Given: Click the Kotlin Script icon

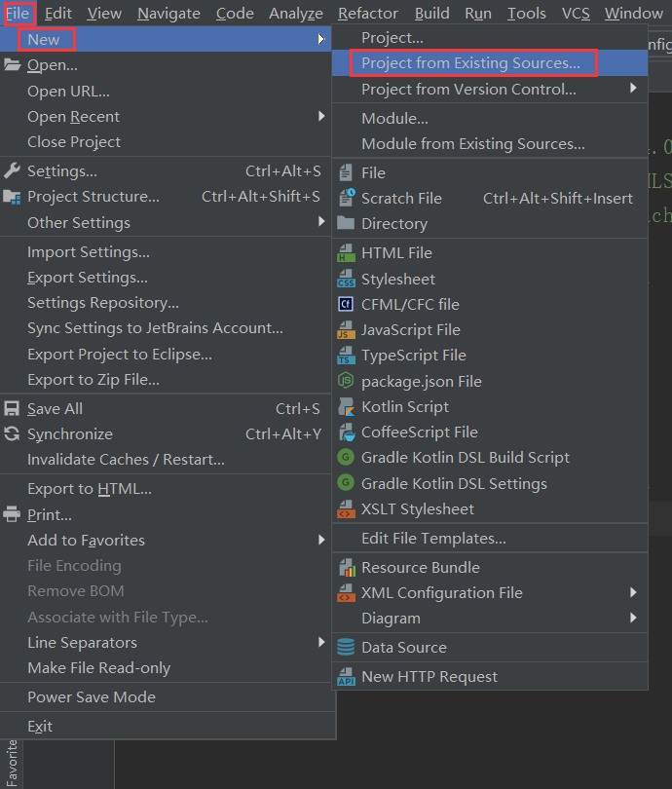Looking at the screenshot, I should click(x=346, y=406).
